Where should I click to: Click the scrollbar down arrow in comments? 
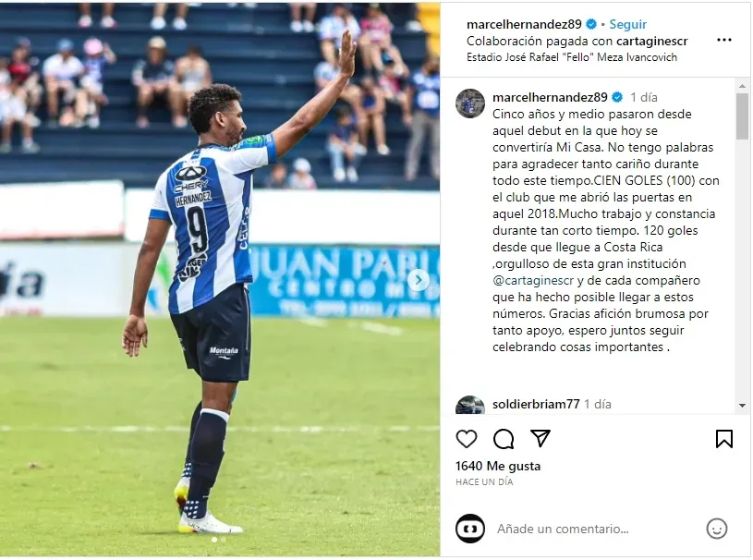click(743, 406)
